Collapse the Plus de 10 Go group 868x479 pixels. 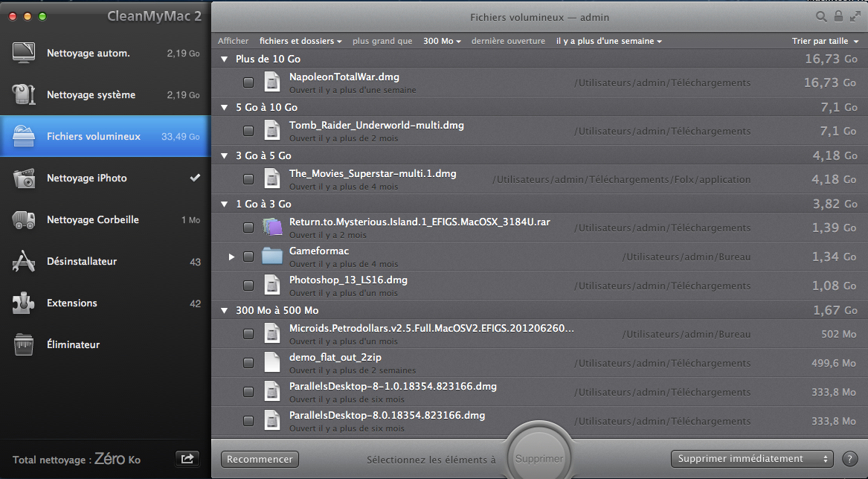[224, 59]
